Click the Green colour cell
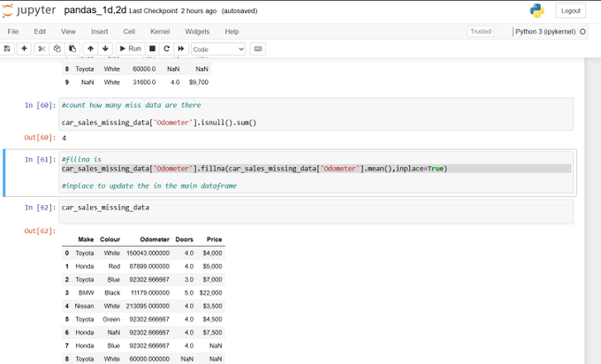The height and width of the screenshot is (364, 601). pyautogui.click(x=111, y=319)
